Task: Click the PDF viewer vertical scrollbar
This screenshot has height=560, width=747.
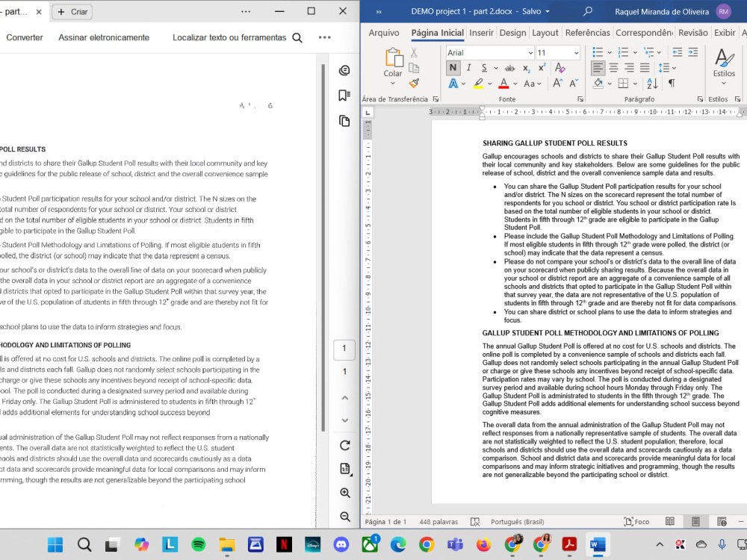Action: [x=323, y=248]
